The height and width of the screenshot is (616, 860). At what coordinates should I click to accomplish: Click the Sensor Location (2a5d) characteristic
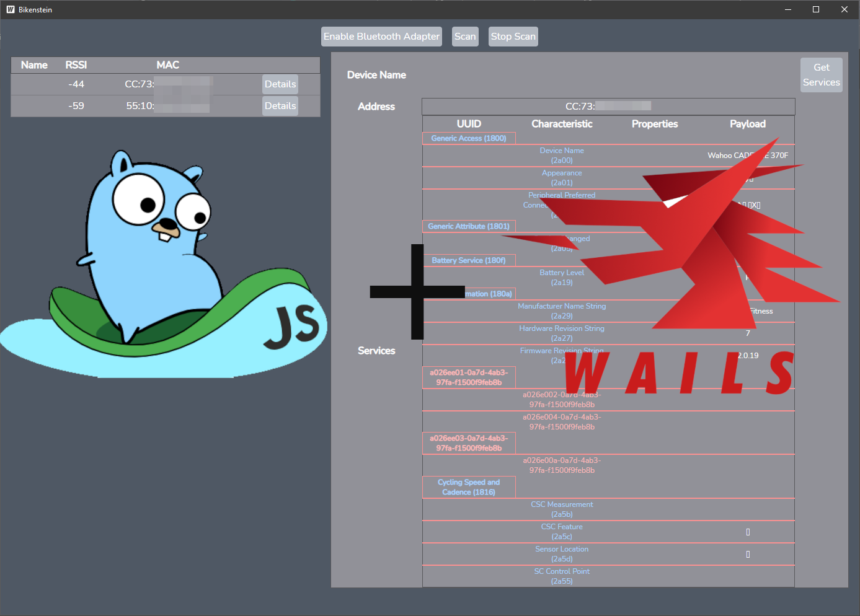562,554
